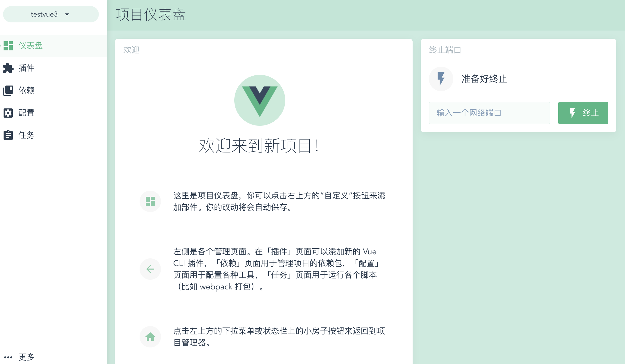625x364 pixels.
Task: Click the puzzle piece plugins icon
Action: coord(8,68)
